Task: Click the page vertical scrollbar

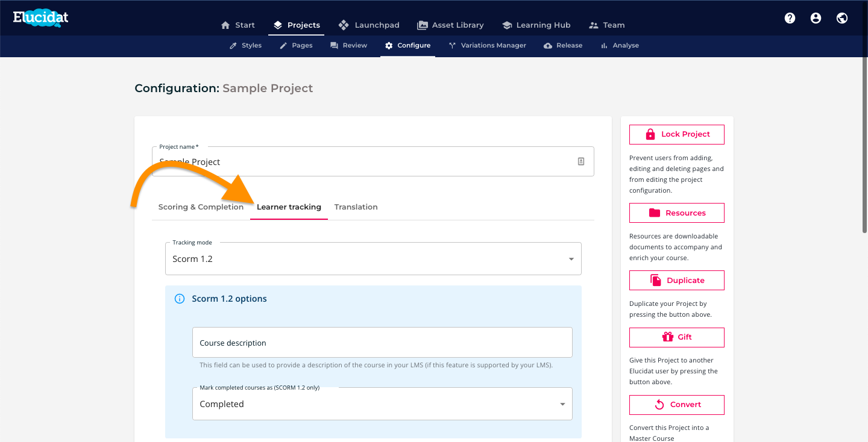Action: (864, 145)
